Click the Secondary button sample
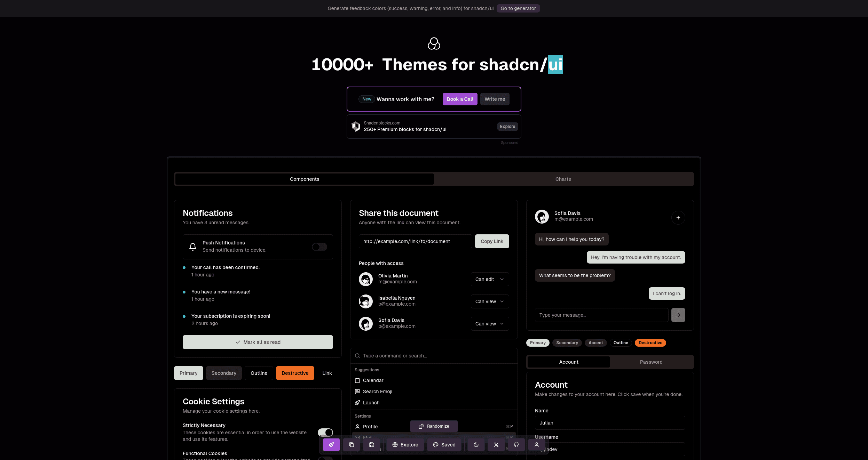The image size is (868, 460). [x=224, y=373]
